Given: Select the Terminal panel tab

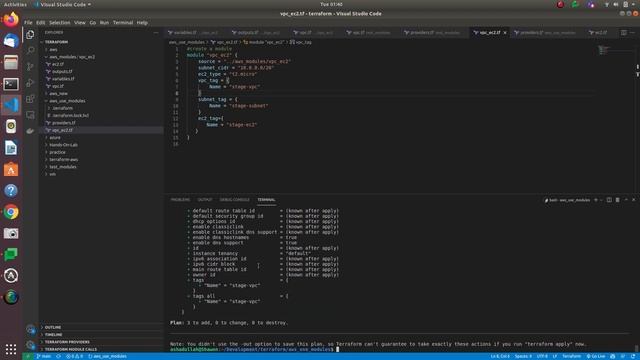Looking at the screenshot, I should 266,200.
